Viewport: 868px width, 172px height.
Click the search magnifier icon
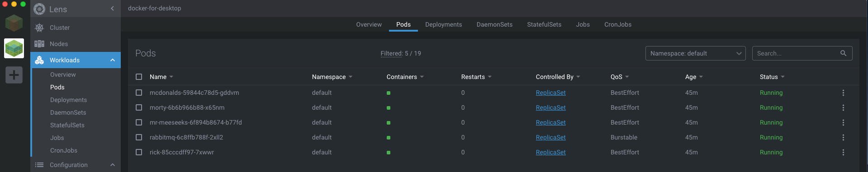click(843, 53)
